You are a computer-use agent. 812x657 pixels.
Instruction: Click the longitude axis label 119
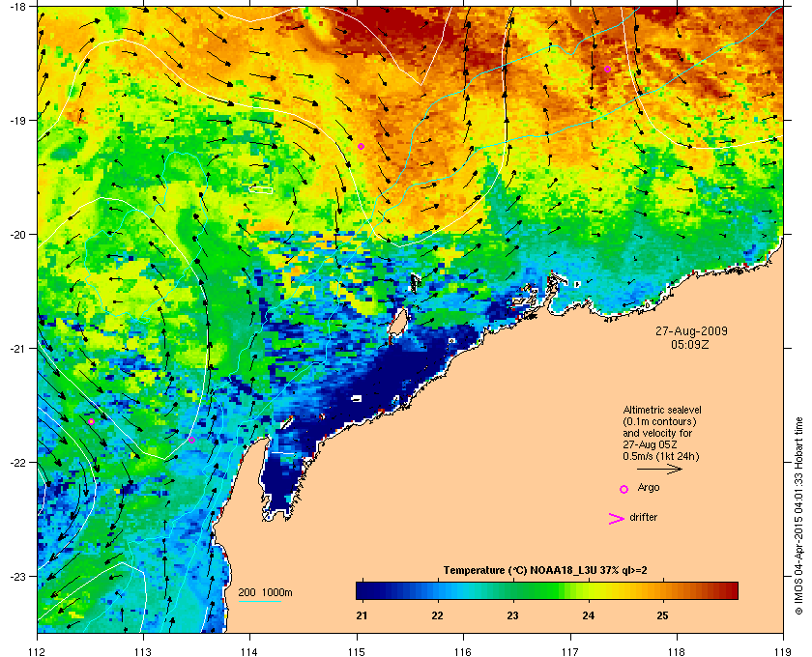pos(783,652)
